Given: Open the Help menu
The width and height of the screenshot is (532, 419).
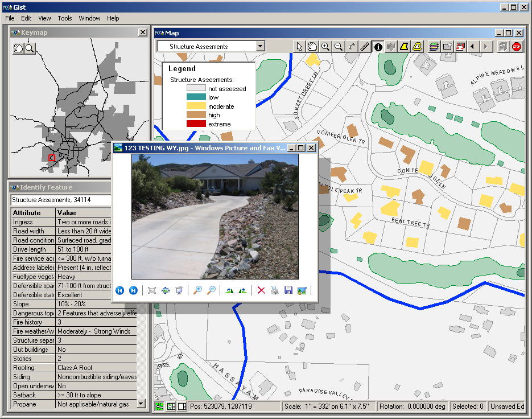Looking at the screenshot, I should click(x=113, y=18).
